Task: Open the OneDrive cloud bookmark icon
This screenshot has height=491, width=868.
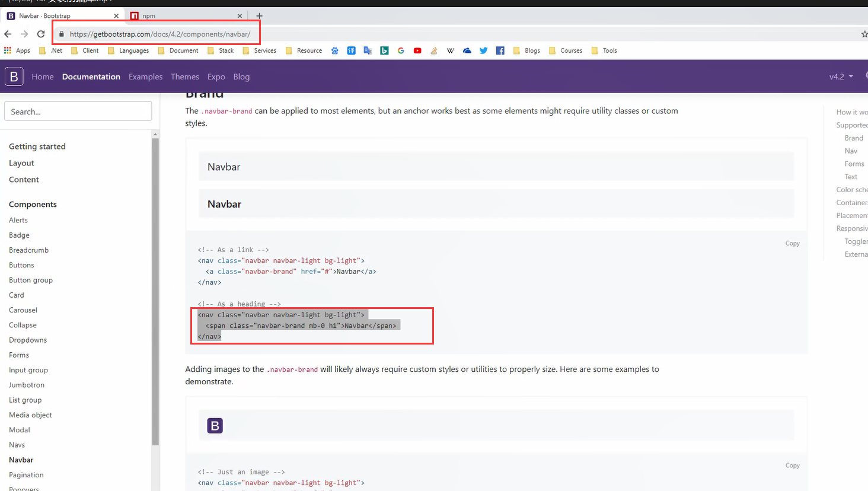Action: pyautogui.click(x=467, y=50)
